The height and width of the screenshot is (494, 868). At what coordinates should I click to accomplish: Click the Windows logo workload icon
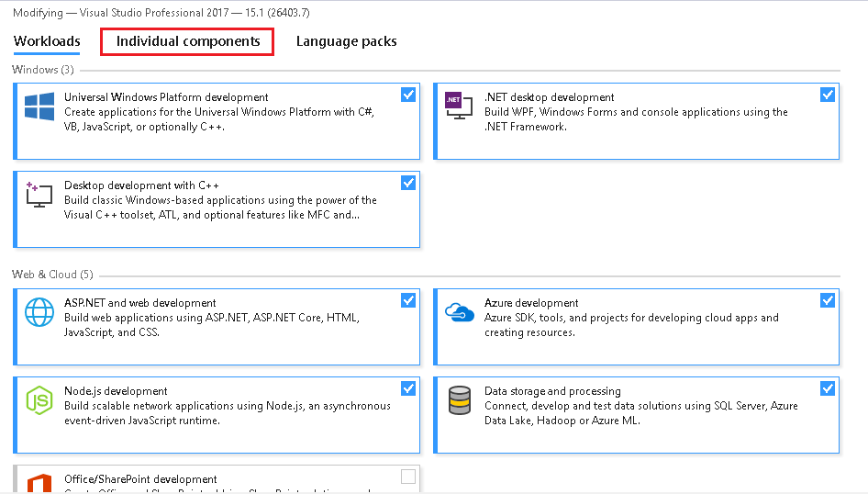tap(39, 107)
